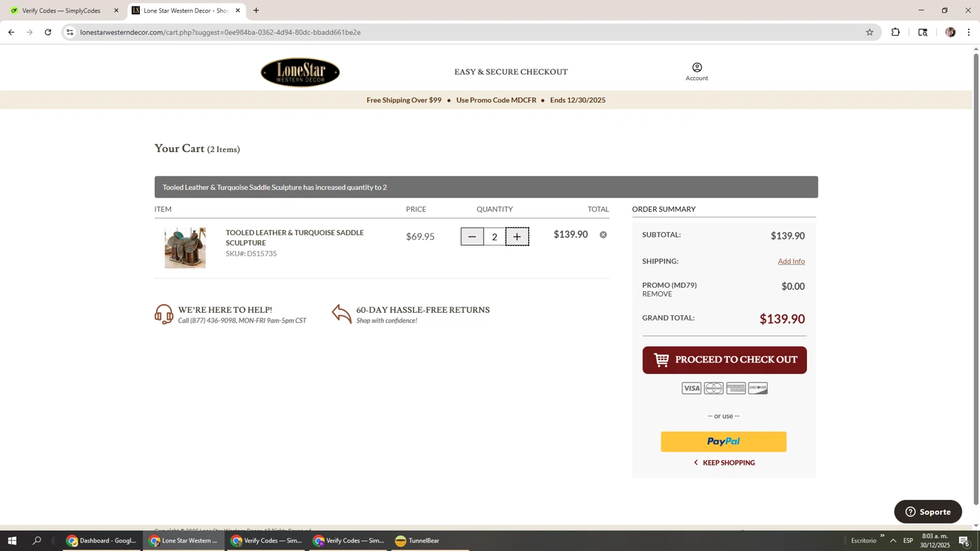This screenshot has height=551, width=980.
Task: Click the returns arrow icon
Action: (x=342, y=314)
